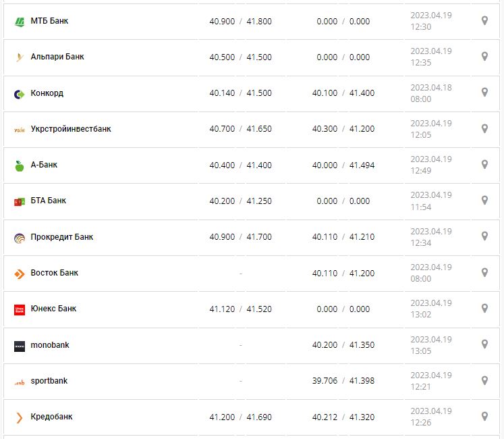504x439 pixels.
Task: Click the sportbank location pin
Action: coord(484,380)
